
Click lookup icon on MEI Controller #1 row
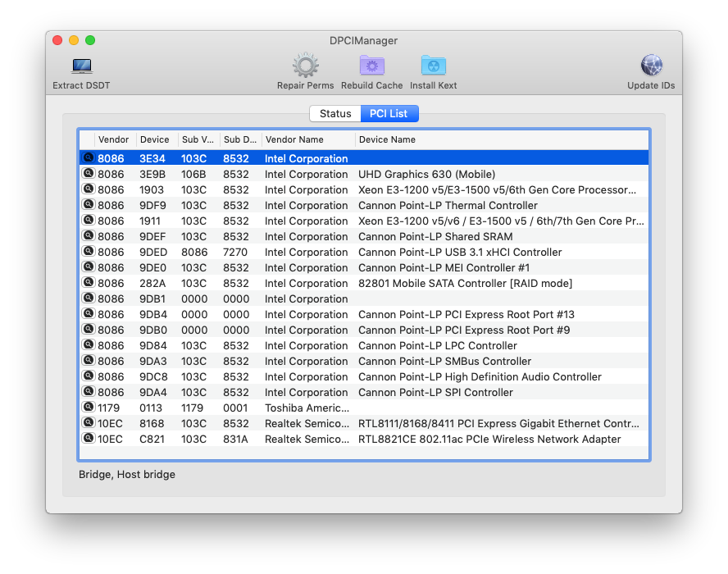tap(89, 267)
